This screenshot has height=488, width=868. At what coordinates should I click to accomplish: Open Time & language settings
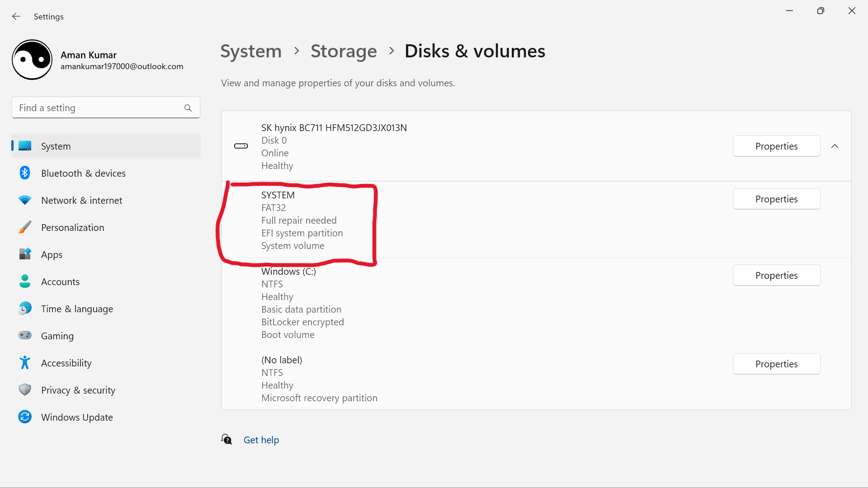pos(106,309)
